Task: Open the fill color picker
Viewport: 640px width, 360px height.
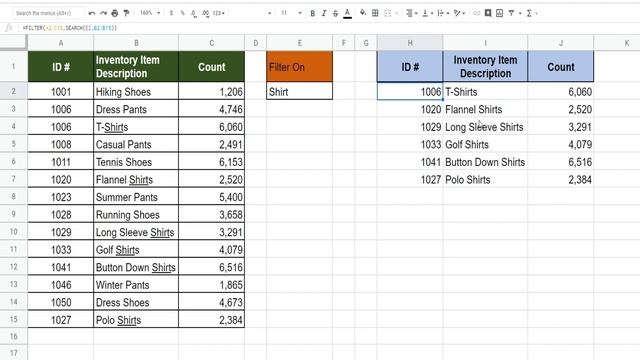Action: [x=363, y=13]
